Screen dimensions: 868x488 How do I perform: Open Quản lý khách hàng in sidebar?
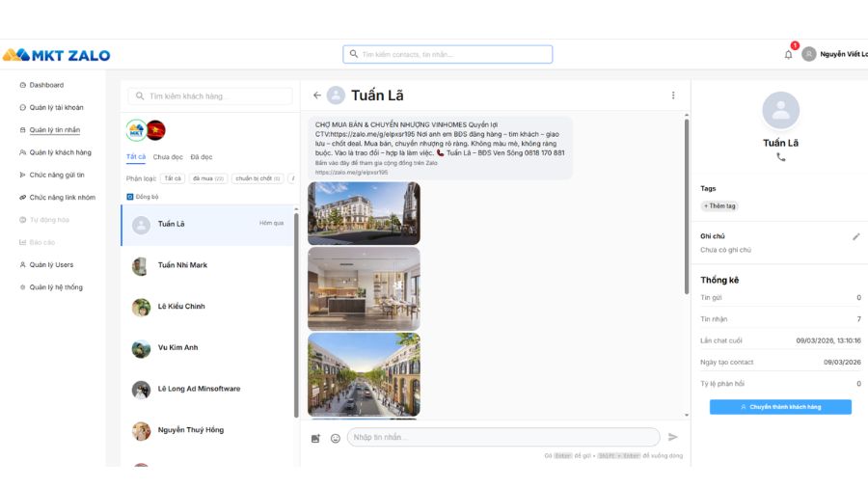pyautogui.click(x=60, y=152)
